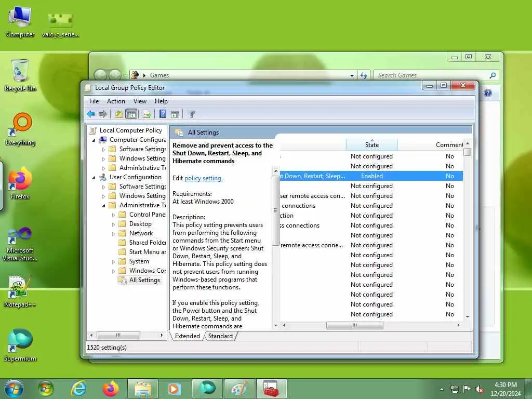Sort by the Comment column header
Viewport: 532px width, 399px height.
(449, 145)
